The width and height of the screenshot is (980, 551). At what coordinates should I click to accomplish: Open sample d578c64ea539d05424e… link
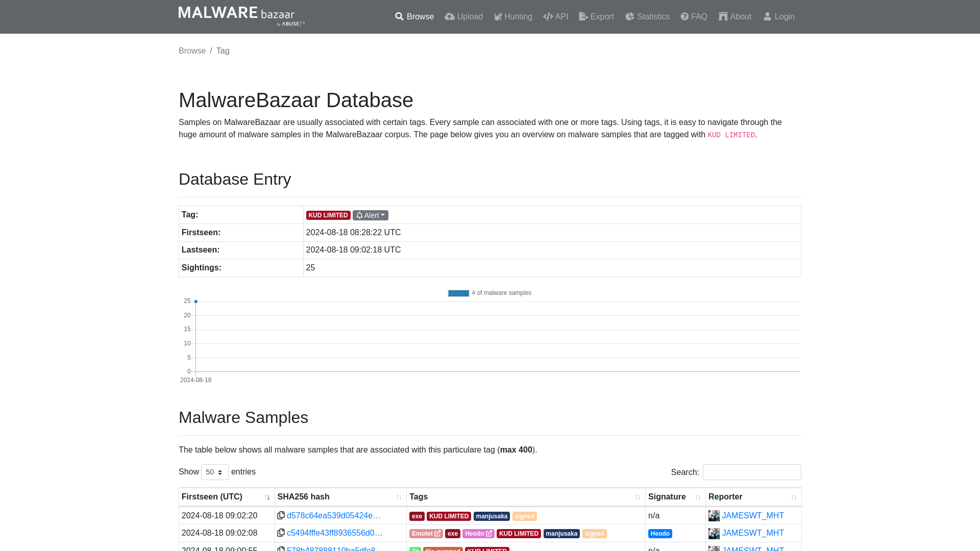click(334, 516)
